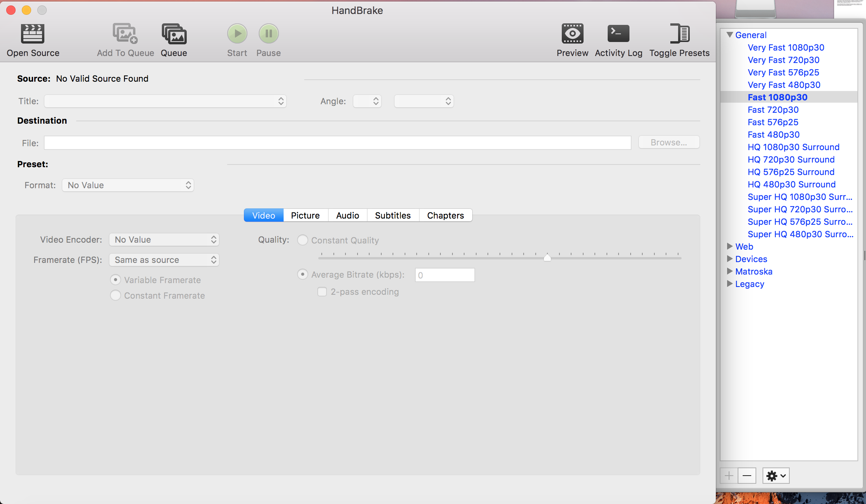Open the Queue window icon
This screenshot has width=866, height=504.
(x=174, y=34)
